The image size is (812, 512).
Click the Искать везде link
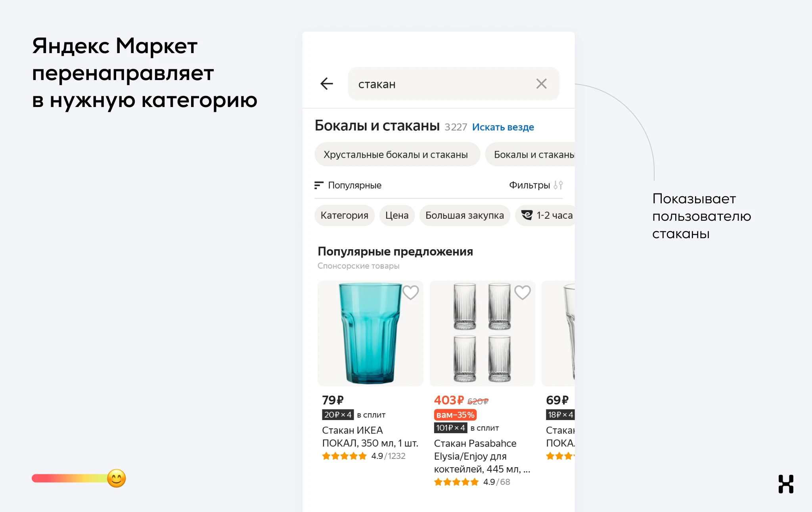[x=503, y=127]
